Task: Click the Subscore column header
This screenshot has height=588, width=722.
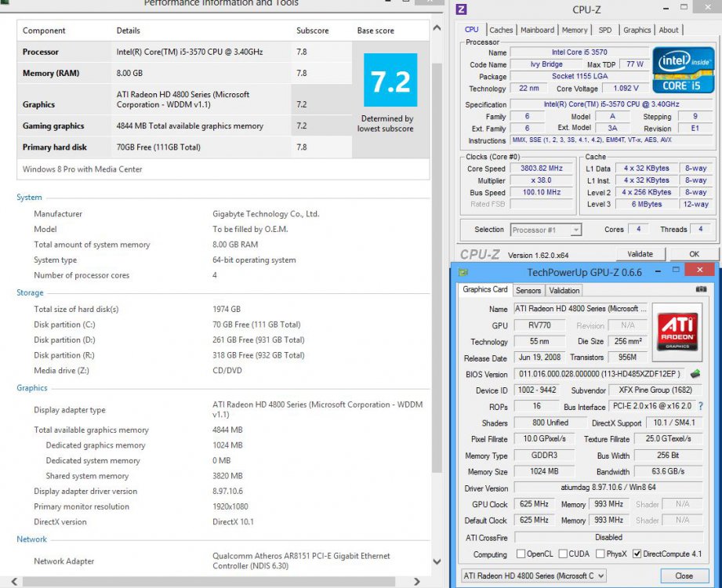Action: click(x=312, y=31)
